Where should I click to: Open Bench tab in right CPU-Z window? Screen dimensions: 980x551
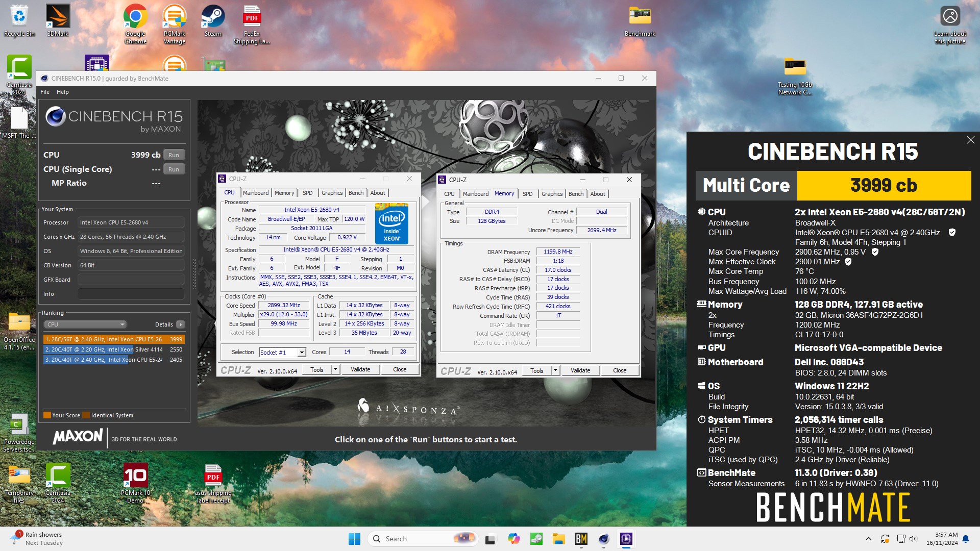[x=576, y=194]
